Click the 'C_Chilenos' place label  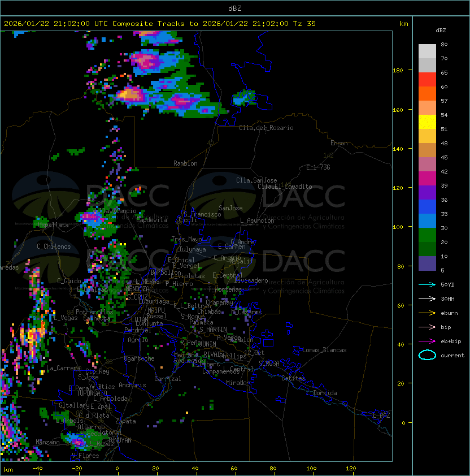click(54, 246)
